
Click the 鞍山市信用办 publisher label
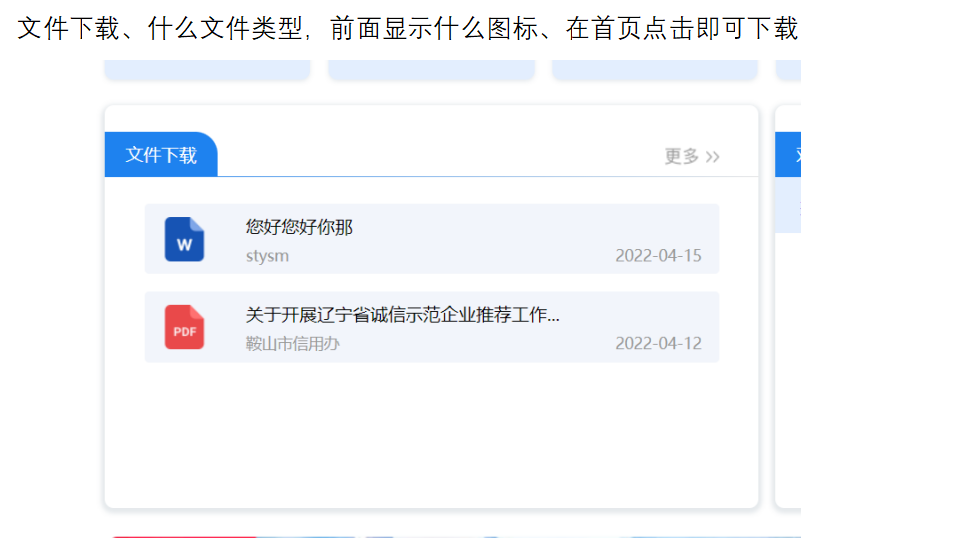pos(292,343)
